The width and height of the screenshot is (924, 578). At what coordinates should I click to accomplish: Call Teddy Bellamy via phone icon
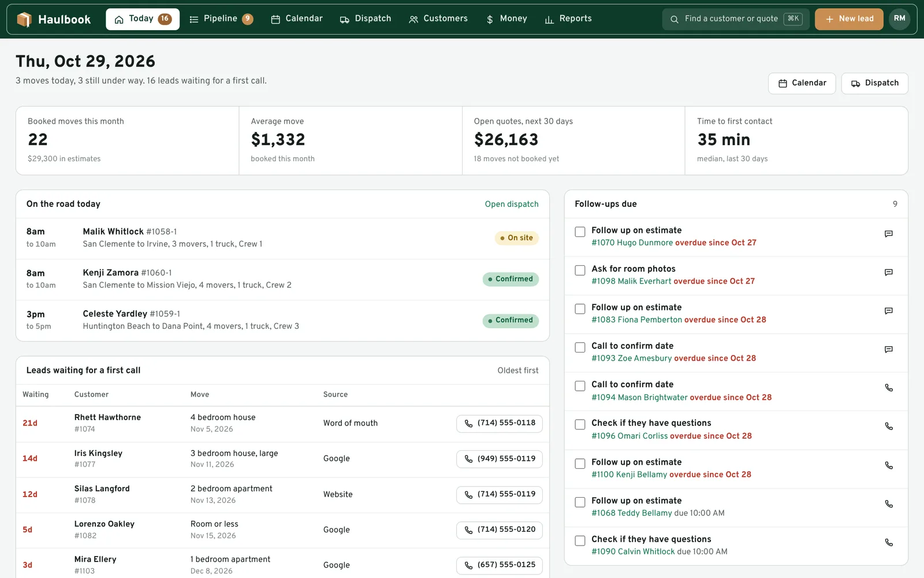(889, 504)
